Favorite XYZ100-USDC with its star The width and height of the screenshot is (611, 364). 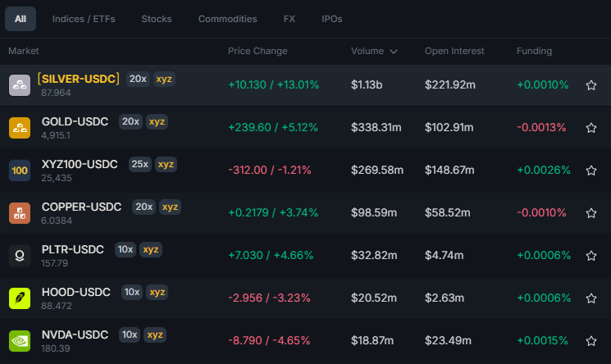[591, 171]
